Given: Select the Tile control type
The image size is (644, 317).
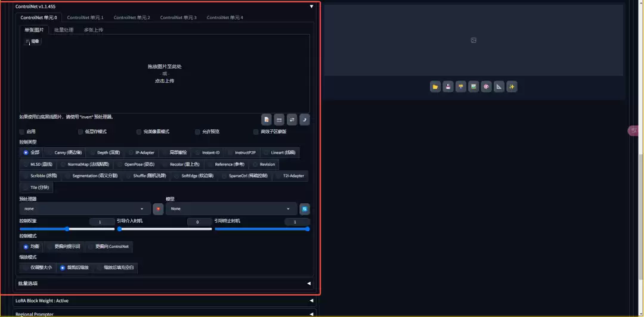Looking at the screenshot, I should click(36, 188).
